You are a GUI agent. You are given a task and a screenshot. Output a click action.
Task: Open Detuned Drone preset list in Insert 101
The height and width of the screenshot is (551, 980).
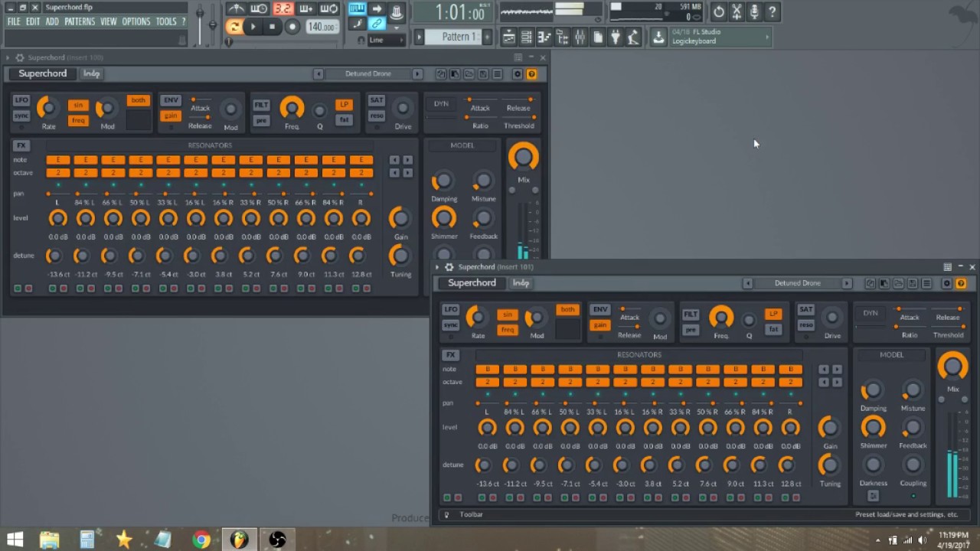coord(797,283)
